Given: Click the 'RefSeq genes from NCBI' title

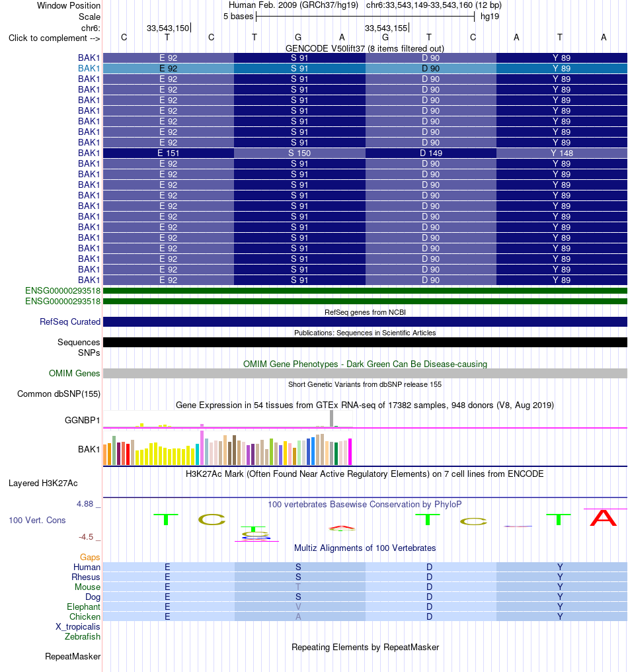Looking at the screenshot, I should [365, 312].
